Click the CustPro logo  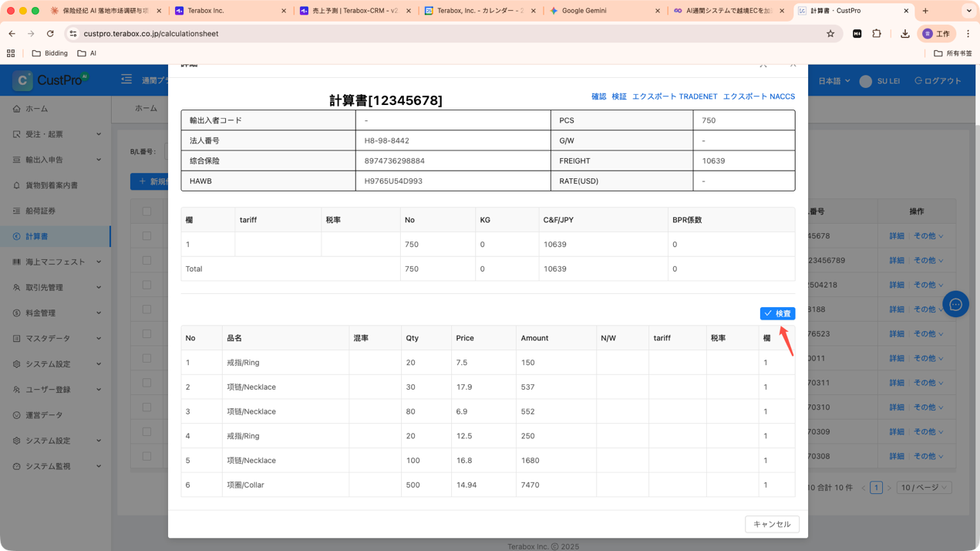click(51, 79)
